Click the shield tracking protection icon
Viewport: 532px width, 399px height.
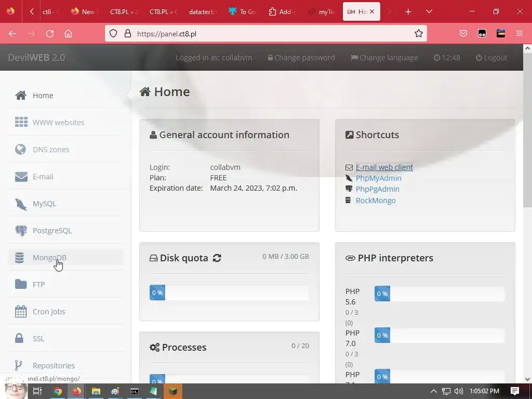[x=113, y=33]
